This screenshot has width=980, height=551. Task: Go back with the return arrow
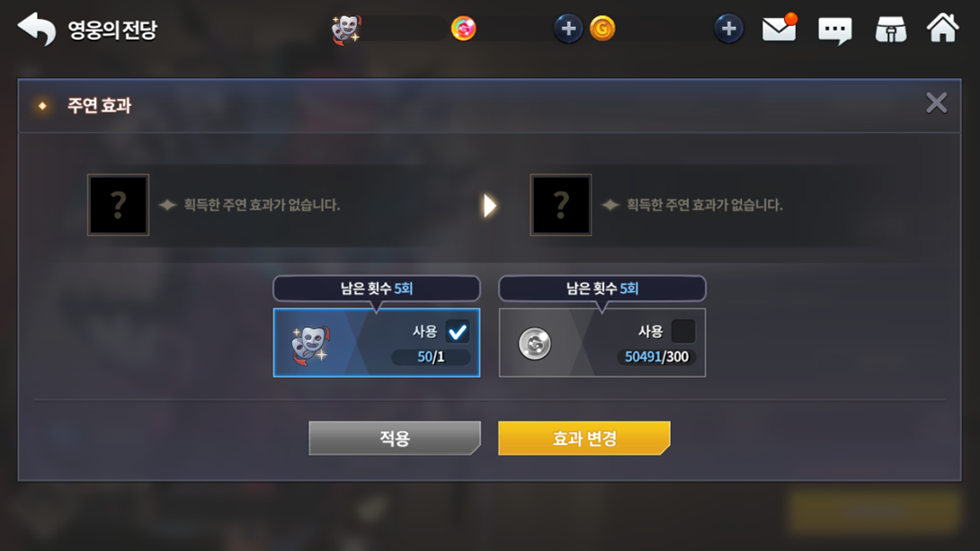tap(36, 29)
